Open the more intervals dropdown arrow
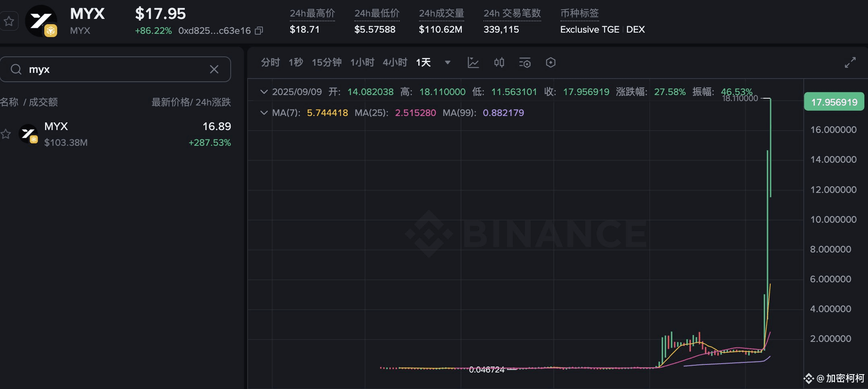 tap(447, 62)
